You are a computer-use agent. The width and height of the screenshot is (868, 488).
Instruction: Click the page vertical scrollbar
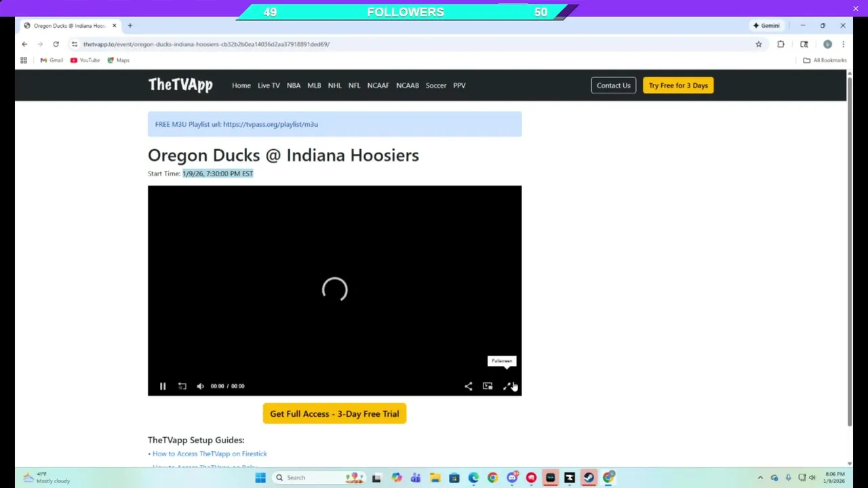(x=849, y=251)
